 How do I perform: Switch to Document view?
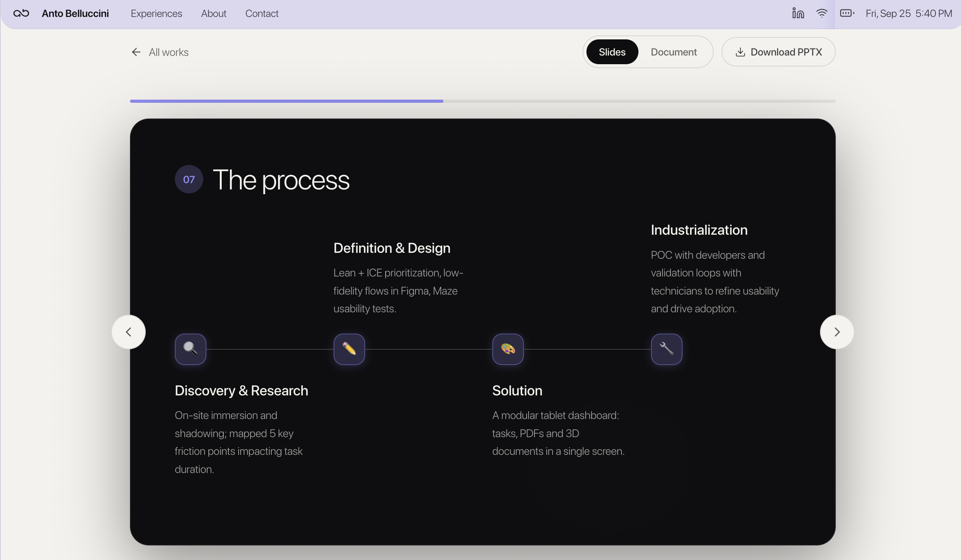click(673, 52)
